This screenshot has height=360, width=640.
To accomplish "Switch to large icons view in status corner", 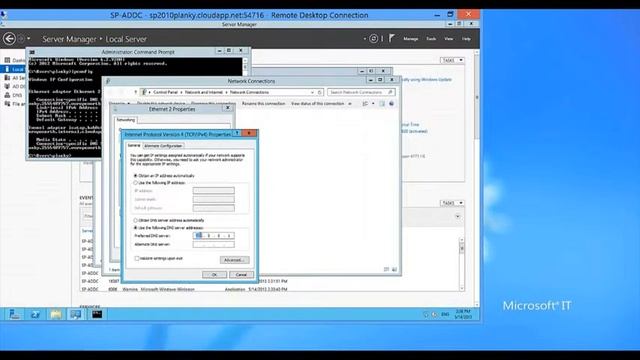I will [x=395, y=269].
